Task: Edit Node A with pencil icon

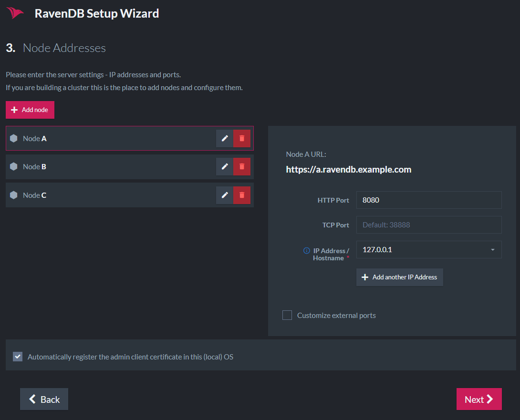Action: [x=225, y=138]
